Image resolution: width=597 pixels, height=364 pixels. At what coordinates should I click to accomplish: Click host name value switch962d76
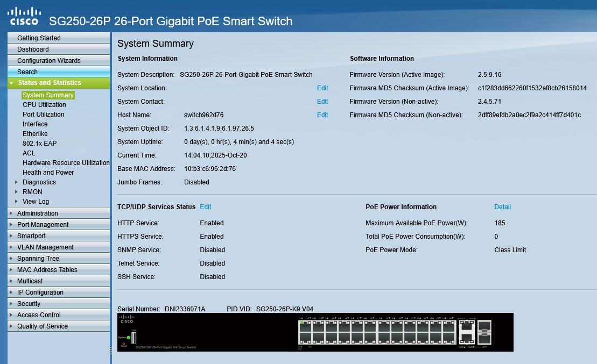click(x=203, y=115)
